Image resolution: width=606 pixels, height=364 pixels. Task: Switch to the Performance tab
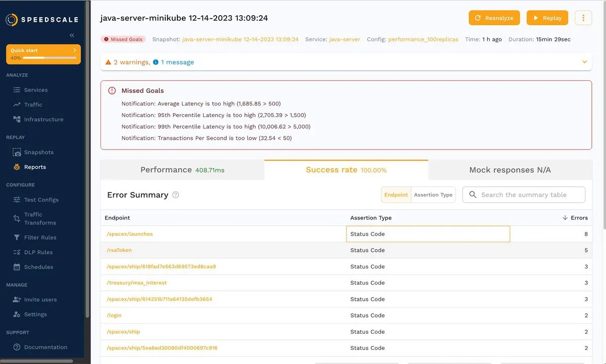coord(182,170)
